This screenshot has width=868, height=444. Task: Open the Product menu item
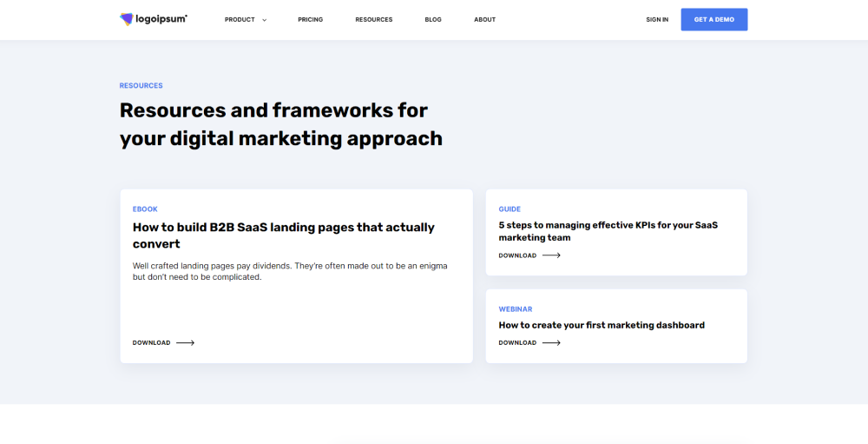click(x=240, y=19)
